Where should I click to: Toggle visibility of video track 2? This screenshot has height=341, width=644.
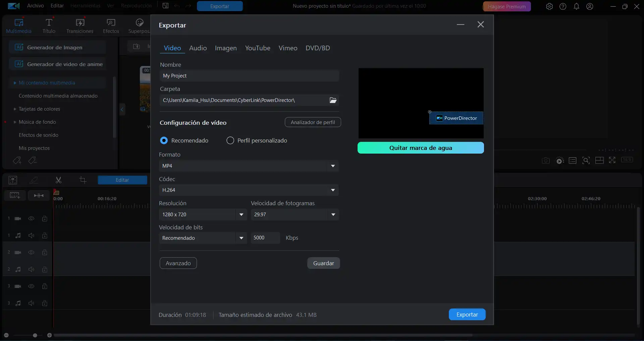click(31, 252)
